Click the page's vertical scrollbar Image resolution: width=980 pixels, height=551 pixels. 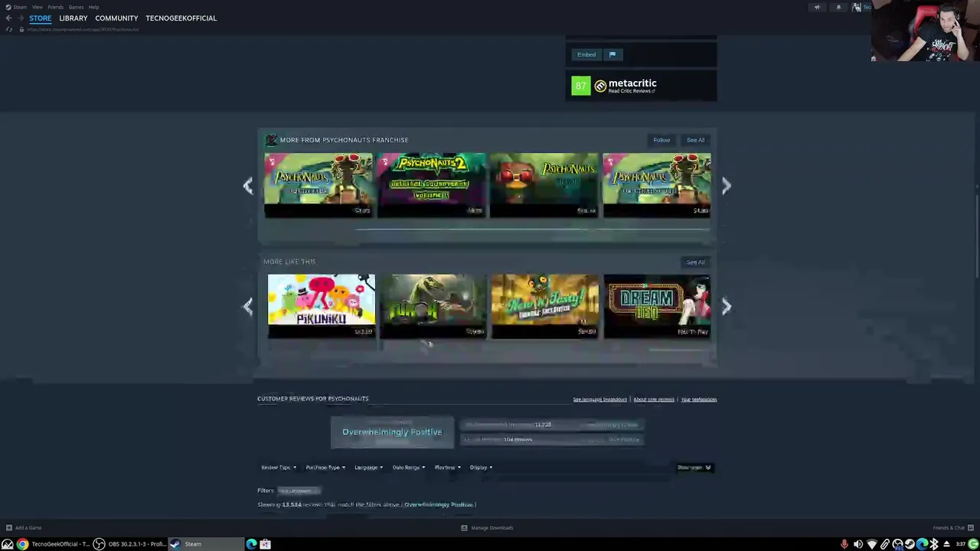[977, 237]
